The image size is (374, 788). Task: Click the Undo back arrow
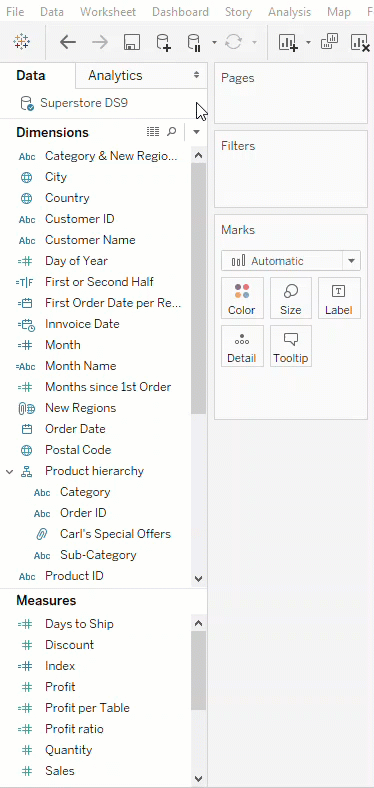(x=68, y=42)
